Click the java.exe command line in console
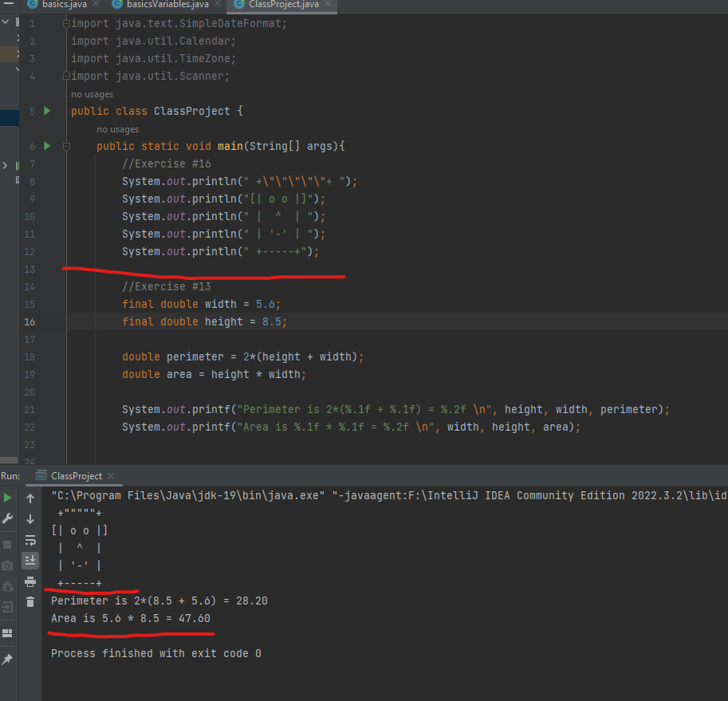728x701 pixels. pos(389,496)
